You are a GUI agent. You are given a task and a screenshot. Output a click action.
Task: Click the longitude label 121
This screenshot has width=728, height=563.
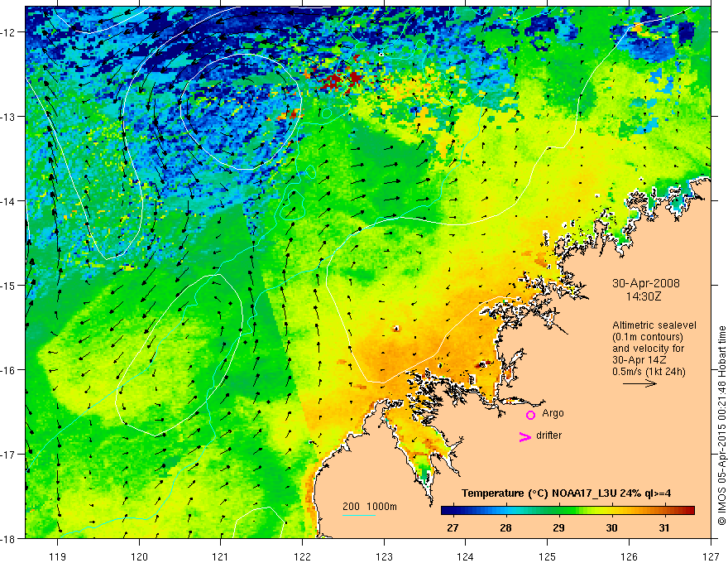pos(221,556)
